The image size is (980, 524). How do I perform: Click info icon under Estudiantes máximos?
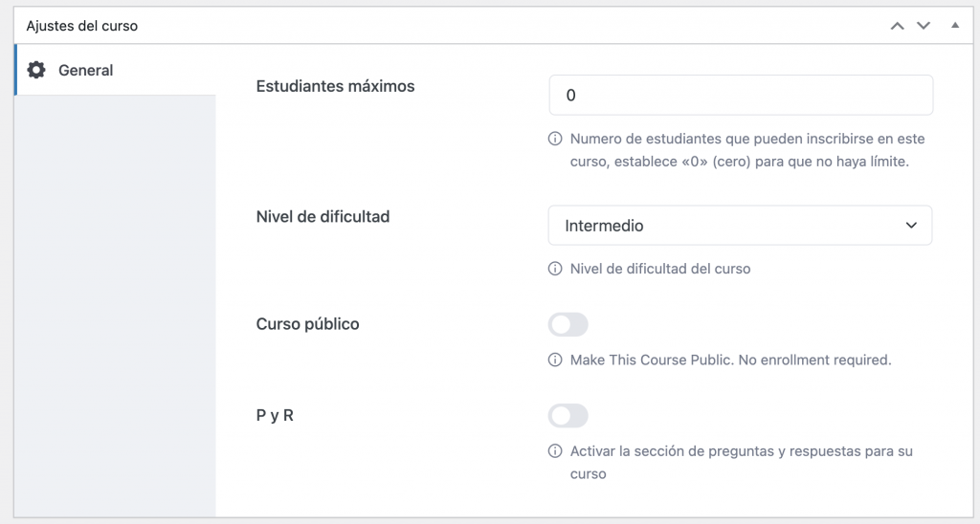point(555,139)
